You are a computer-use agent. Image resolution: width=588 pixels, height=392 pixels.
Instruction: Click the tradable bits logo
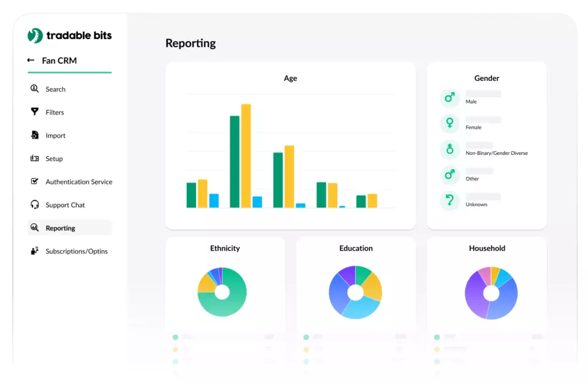pyautogui.click(x=70, y=36)
